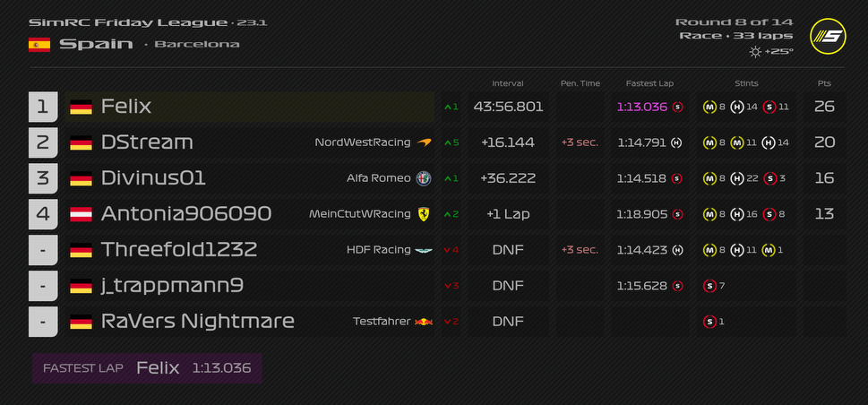This screenshot has height=405, width=868.
Task: Open driver Felix's name
Action: [126, 107]
